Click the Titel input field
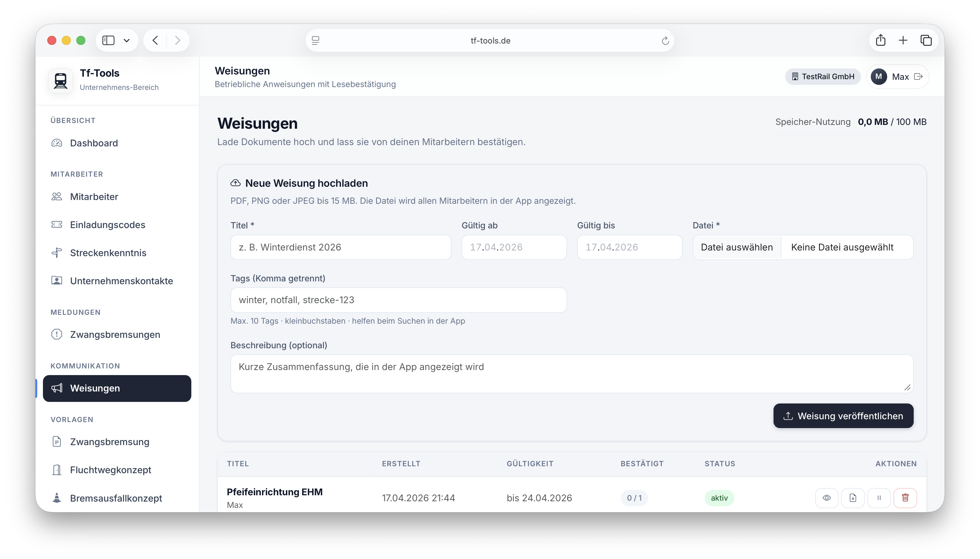The height and width of the screenshot is (559, 980). 340,247
